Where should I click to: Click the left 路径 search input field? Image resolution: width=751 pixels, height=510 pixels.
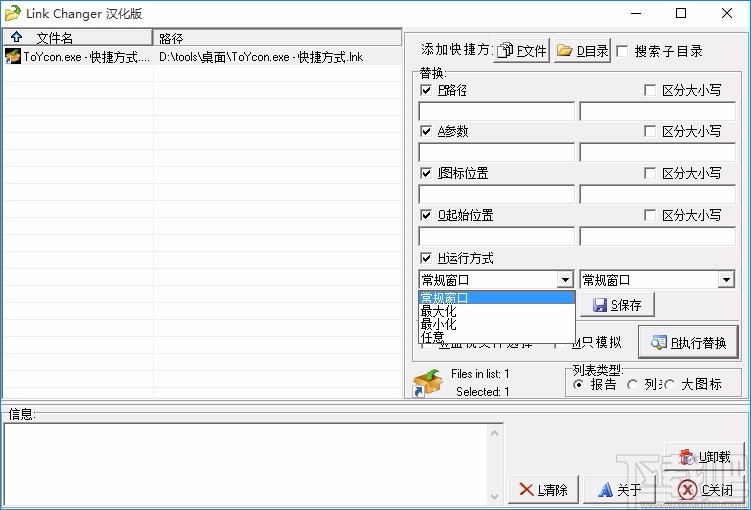[497, 111]
